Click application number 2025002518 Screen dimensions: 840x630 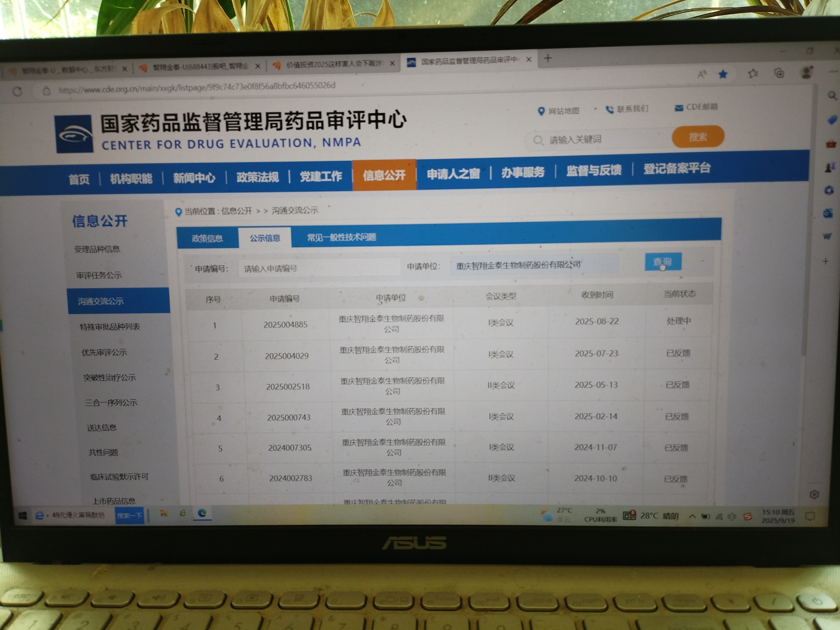[x=288, y=386]
